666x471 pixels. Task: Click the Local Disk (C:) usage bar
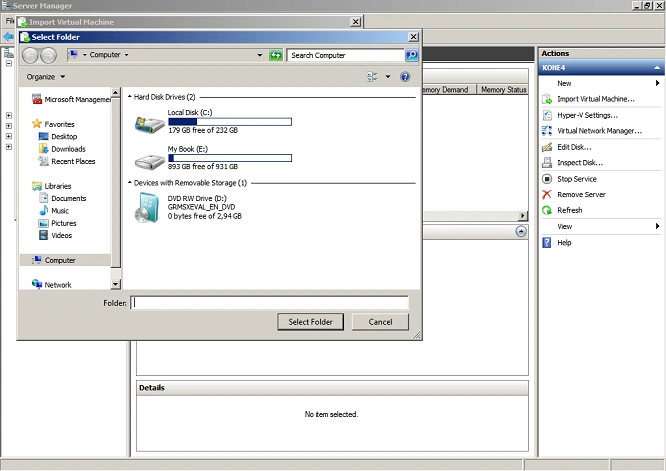click(x=230, y=122)
